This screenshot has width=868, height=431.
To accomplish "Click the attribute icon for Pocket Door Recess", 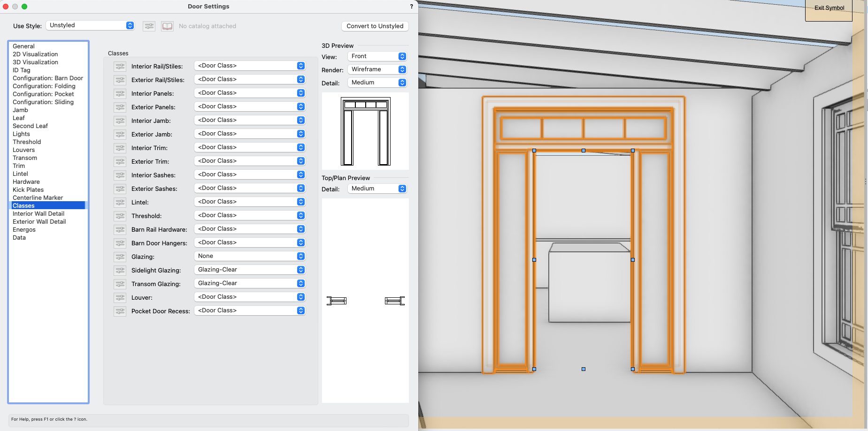I will coord(120,311).
